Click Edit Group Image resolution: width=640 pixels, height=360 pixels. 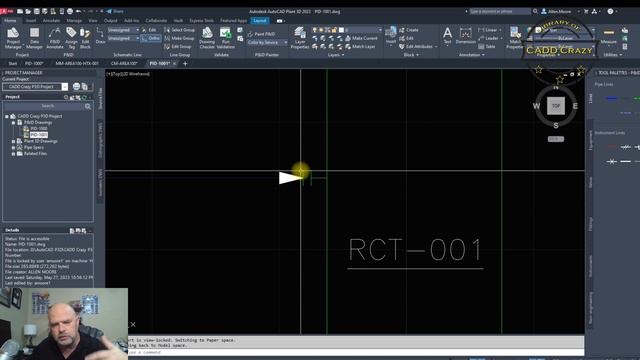pos(178,47)
